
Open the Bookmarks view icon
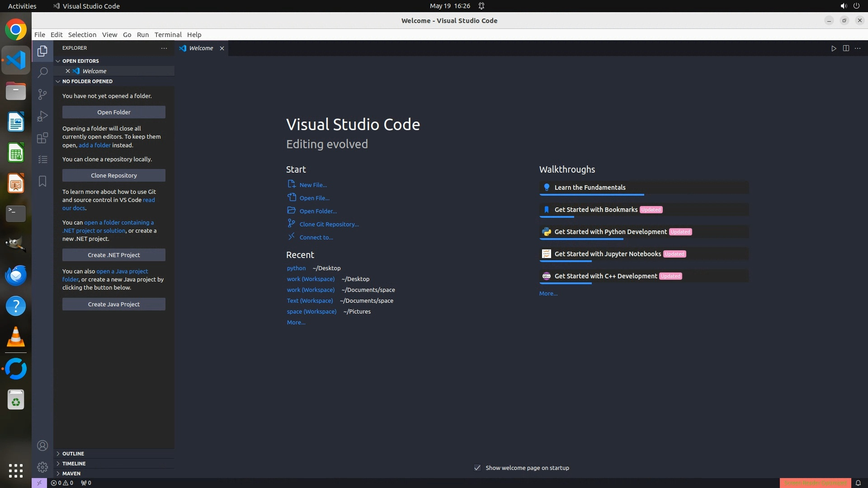click(42, 181)
